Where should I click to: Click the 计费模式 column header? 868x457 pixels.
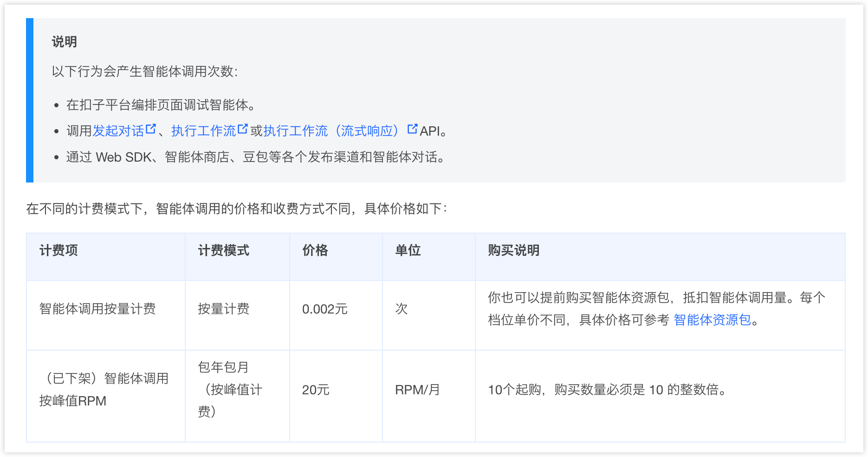coord(224,251)
